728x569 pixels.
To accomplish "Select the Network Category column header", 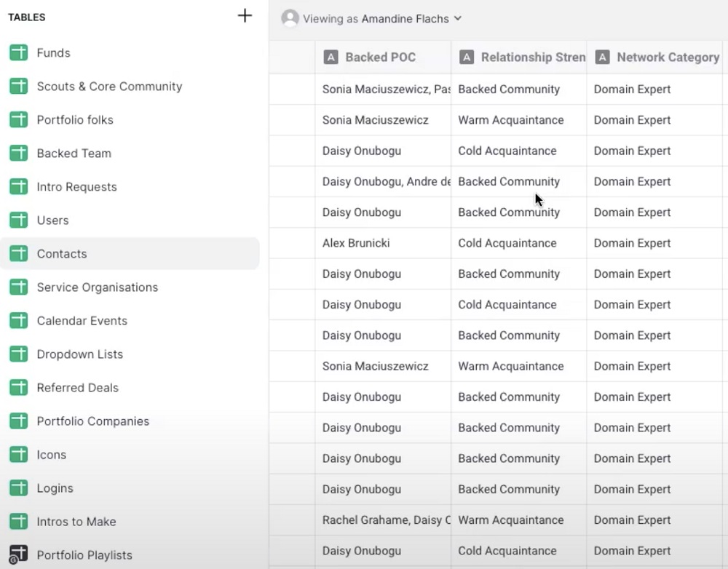I will [x=654, y=57].
